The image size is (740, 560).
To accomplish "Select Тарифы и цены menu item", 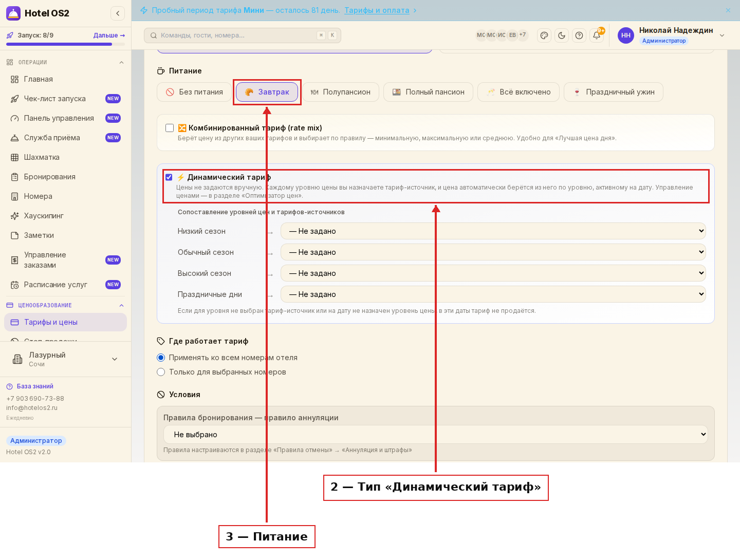I will tap(66, 322).
